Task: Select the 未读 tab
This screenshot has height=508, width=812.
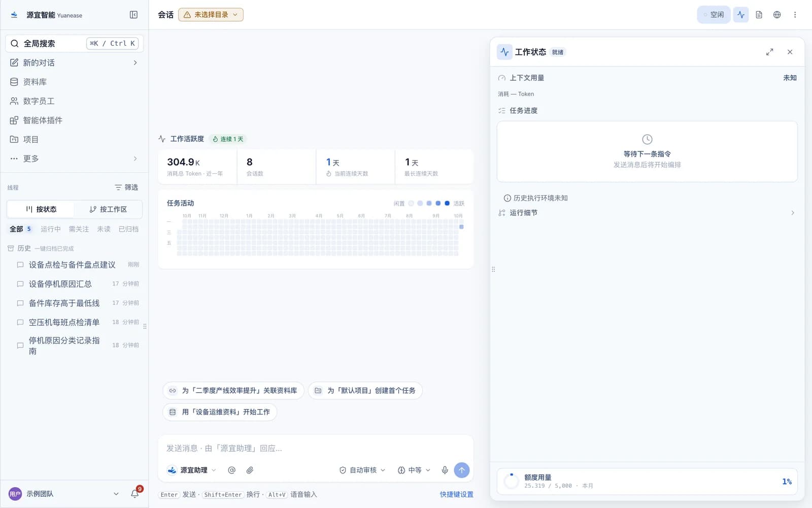Action: pos(104,229)
